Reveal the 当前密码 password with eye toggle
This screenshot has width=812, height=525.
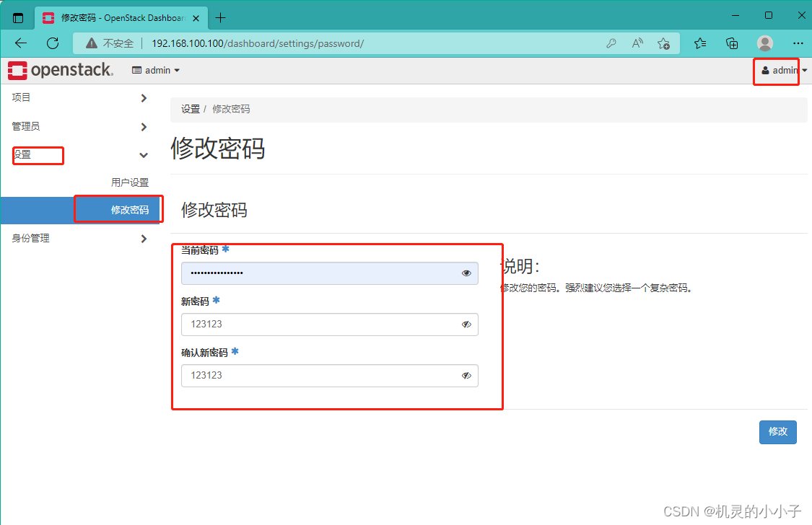click(466, 273)
